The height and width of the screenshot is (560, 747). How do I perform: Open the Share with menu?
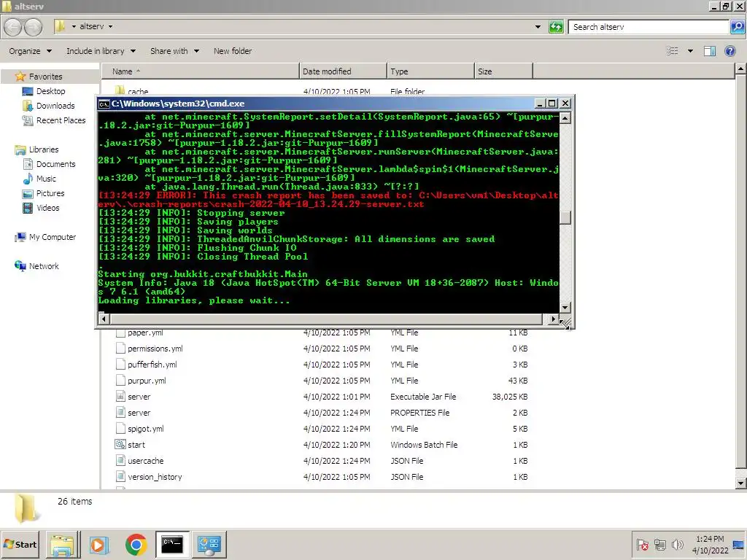[x=174, y=51]
